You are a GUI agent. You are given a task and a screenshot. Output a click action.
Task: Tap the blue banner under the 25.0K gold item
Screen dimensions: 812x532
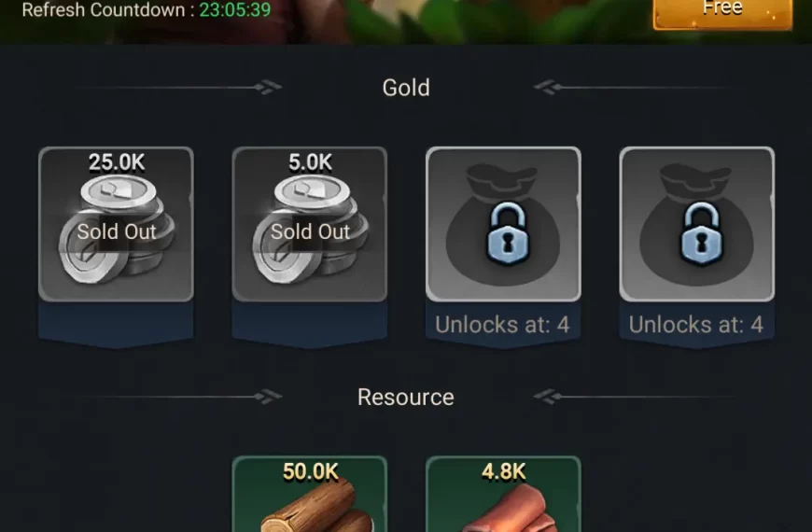[x=116, y=325]
